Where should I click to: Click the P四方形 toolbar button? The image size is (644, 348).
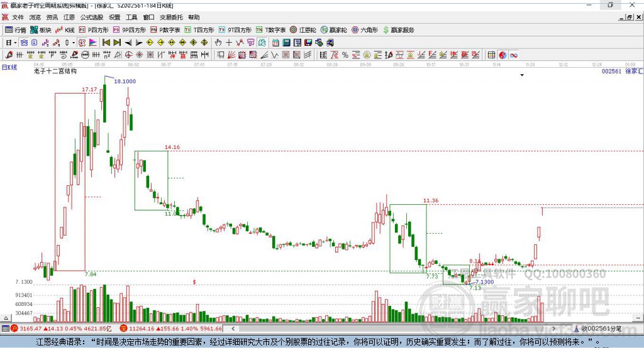click(97, 30)
